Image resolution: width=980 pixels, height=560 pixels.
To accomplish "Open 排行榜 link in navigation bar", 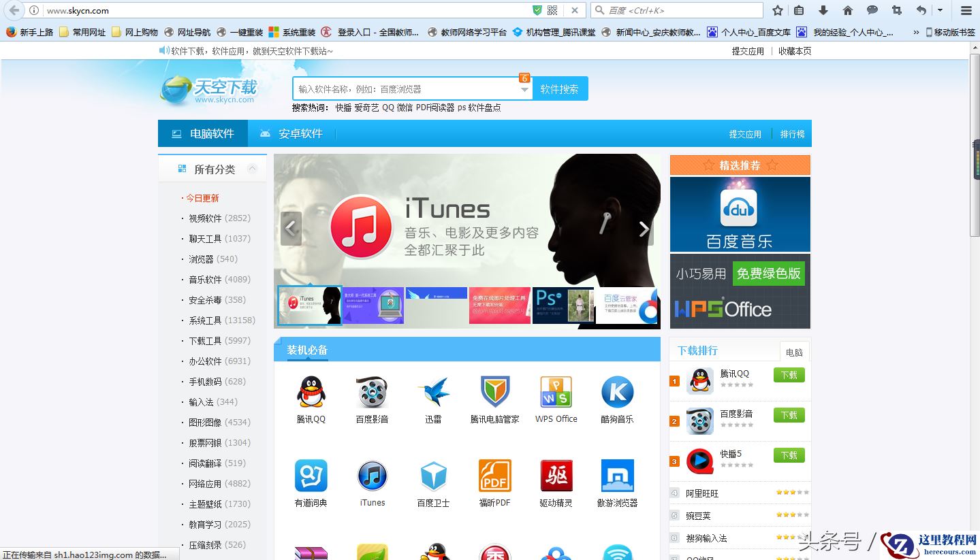I will pos(792,134).
